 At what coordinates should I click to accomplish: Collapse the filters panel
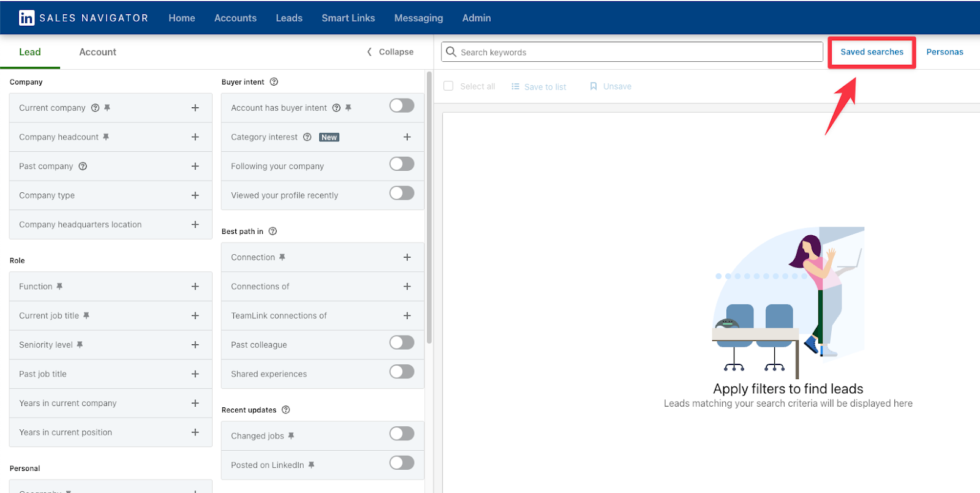pyautogui.click(x=390, y=52)
